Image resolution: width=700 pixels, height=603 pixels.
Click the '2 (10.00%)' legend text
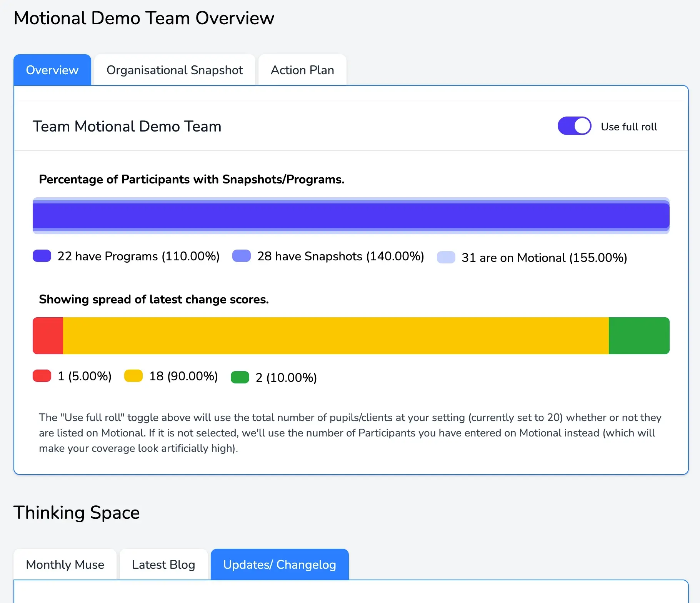pyautogui.click(x=286, y=378)
